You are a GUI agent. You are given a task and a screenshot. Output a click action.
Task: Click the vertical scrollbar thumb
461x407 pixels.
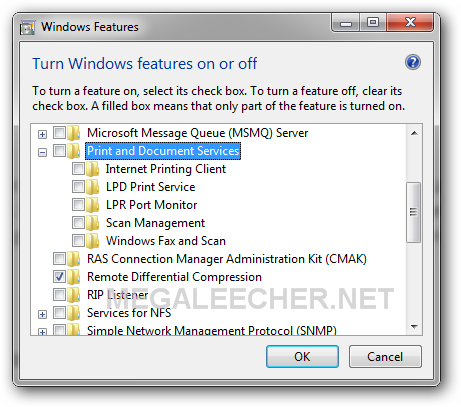pos(414,212)
